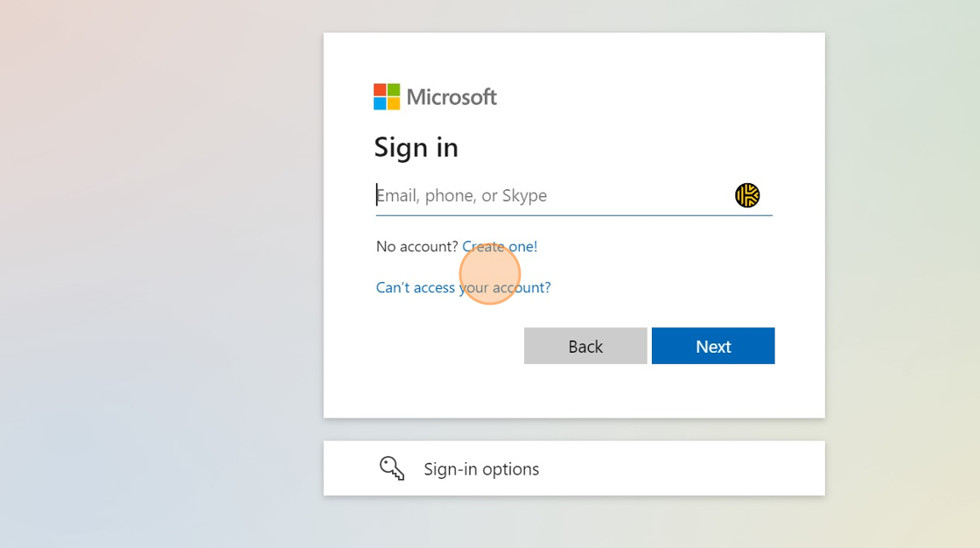
Task: Click the blue square in Microsoft logo
Action: point(380,103)
